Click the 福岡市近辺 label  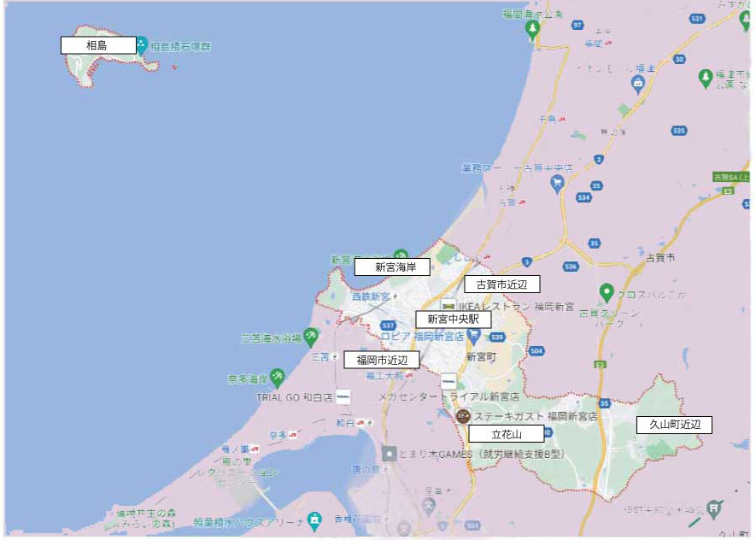(x=382, y=360)
